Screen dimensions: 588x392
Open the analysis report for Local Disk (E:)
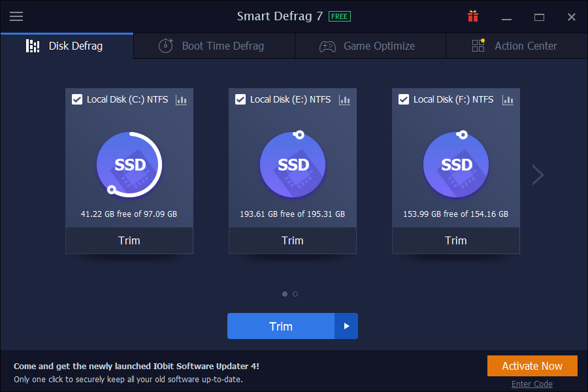click(x=344, y=99)
